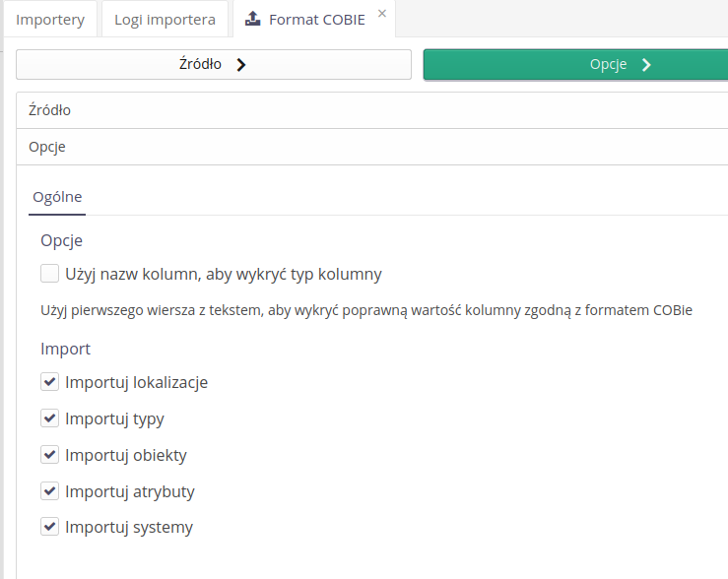Enable 'Użyj nazw kolumn' checkbox

tap(50, 274)
